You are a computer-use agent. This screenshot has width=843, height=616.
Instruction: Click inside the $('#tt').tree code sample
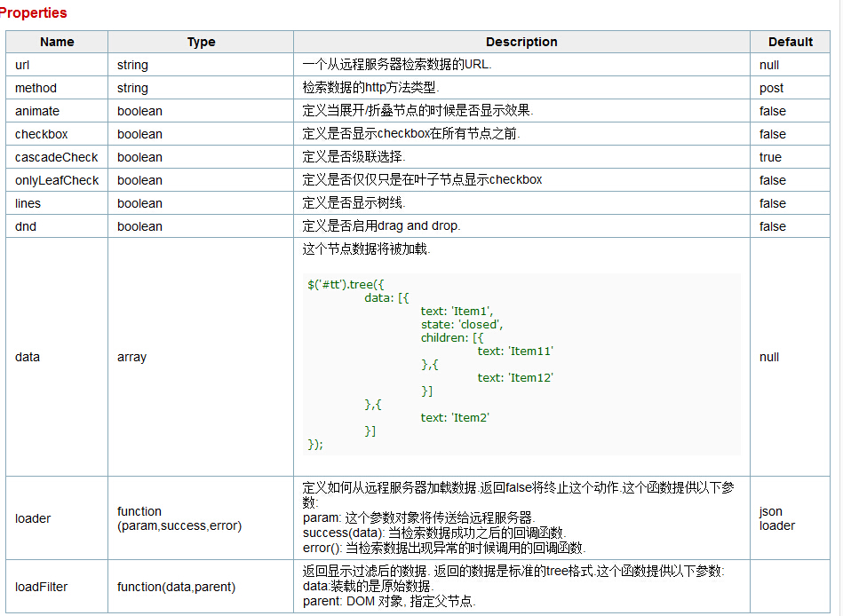521,365
